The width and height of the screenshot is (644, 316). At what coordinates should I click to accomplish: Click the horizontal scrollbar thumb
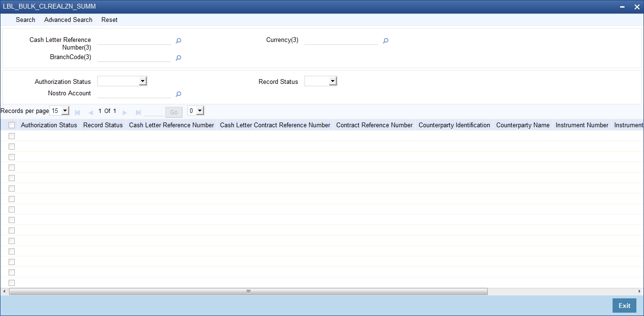(248, 291)
